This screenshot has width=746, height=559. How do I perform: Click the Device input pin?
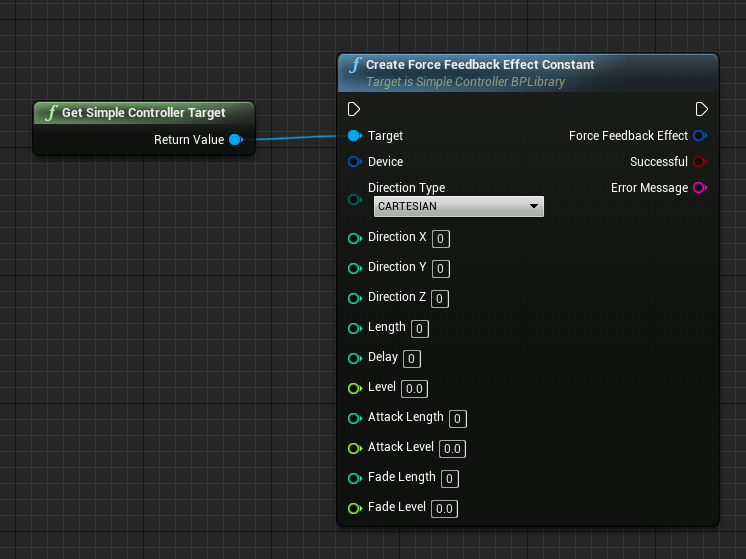click(354, 162)
